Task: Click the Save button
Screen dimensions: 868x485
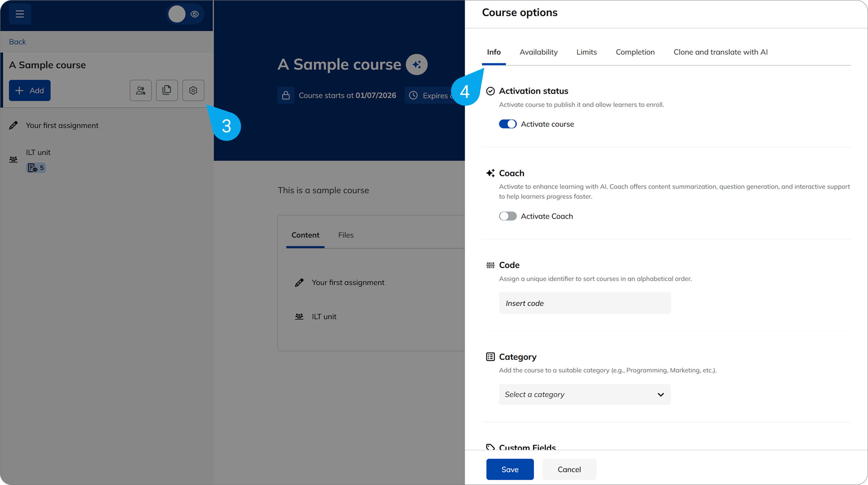Action: click(x=509, y=469)
